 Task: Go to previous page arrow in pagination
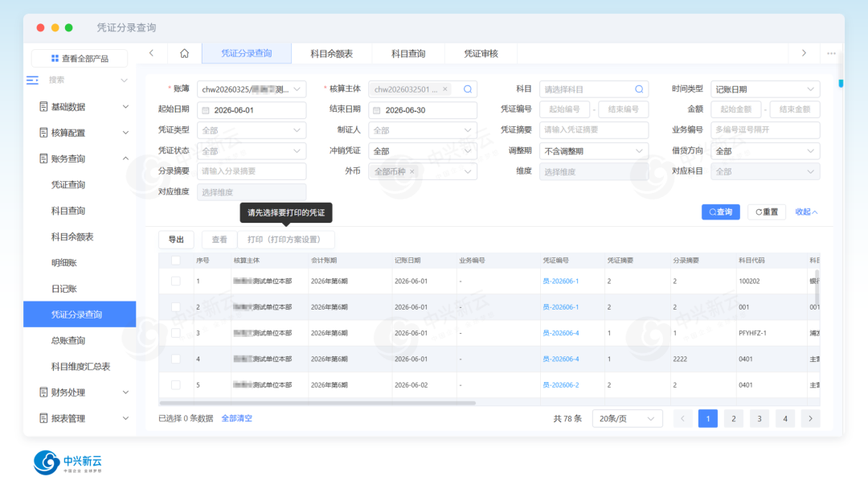(x=682, y=419)
